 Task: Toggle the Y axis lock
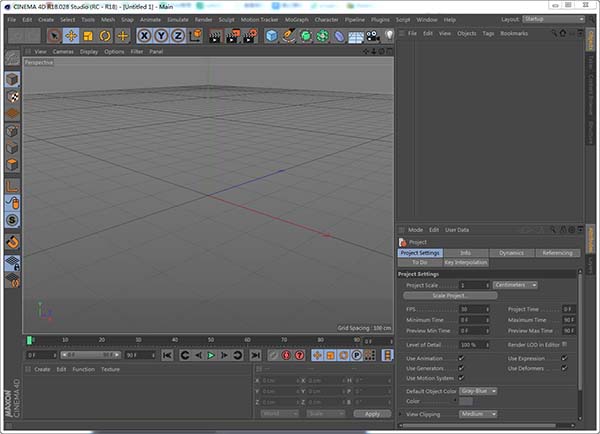point(161,36)
